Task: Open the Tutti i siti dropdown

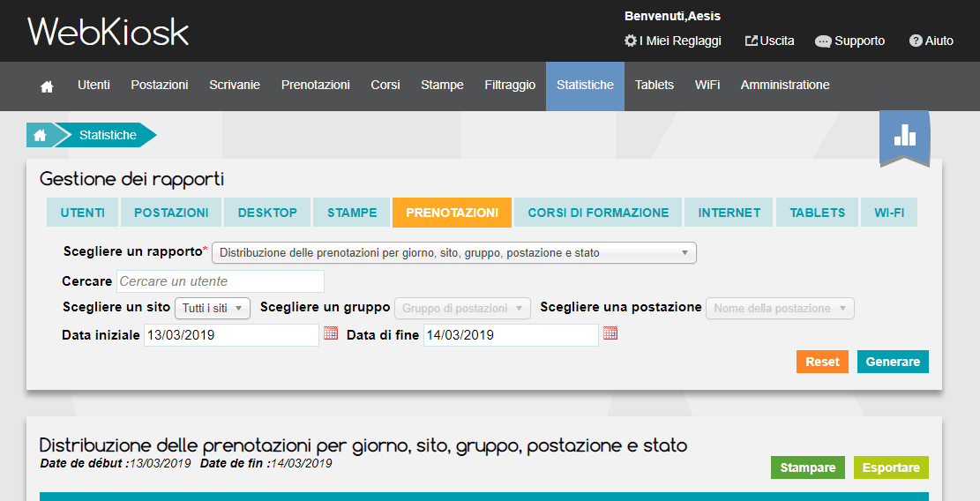Action: pyautogui.click(x=213, y=308)
